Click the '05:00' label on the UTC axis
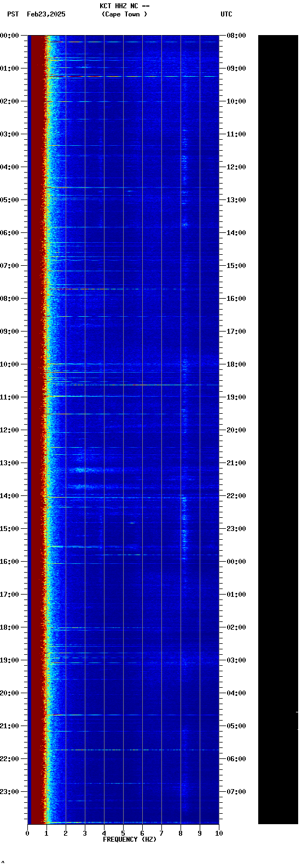The width and height of the screenshot is (302, 868). tap(236, 726)
